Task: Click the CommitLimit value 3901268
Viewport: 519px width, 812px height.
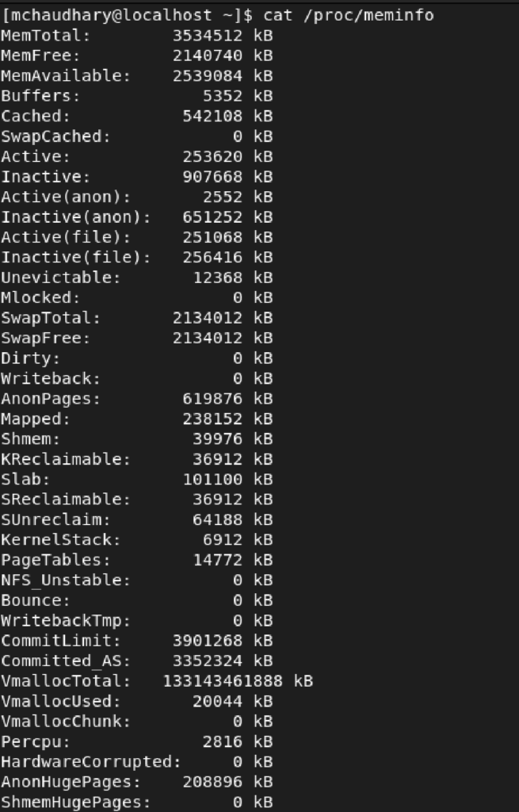Action: (207, 642)
